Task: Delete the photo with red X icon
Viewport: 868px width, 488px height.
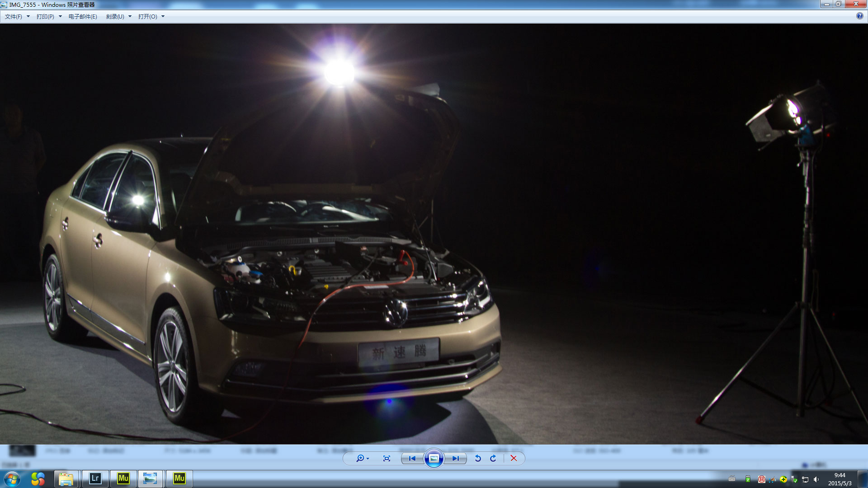Action: 514,458
